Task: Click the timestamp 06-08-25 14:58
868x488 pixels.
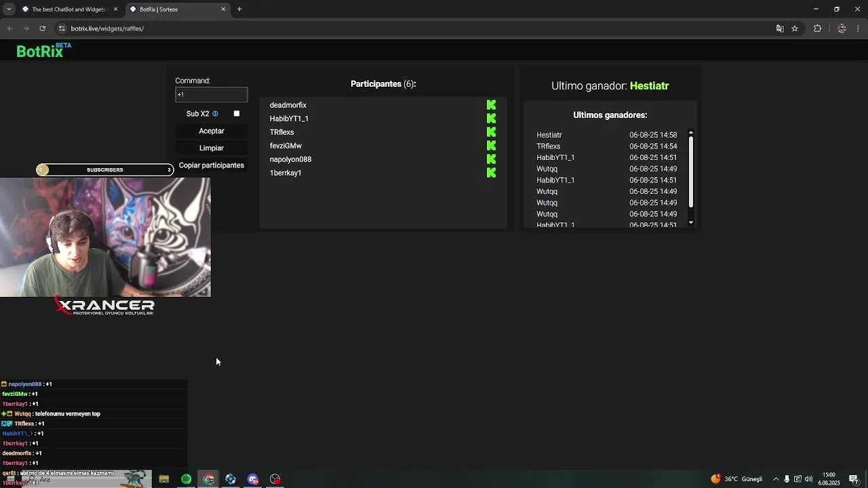Action: click(x=653, y=135)
